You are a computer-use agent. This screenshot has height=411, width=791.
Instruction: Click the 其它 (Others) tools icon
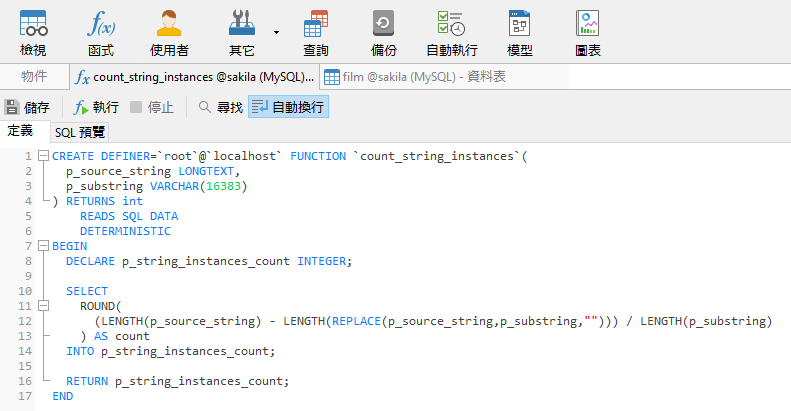[242, 32]
